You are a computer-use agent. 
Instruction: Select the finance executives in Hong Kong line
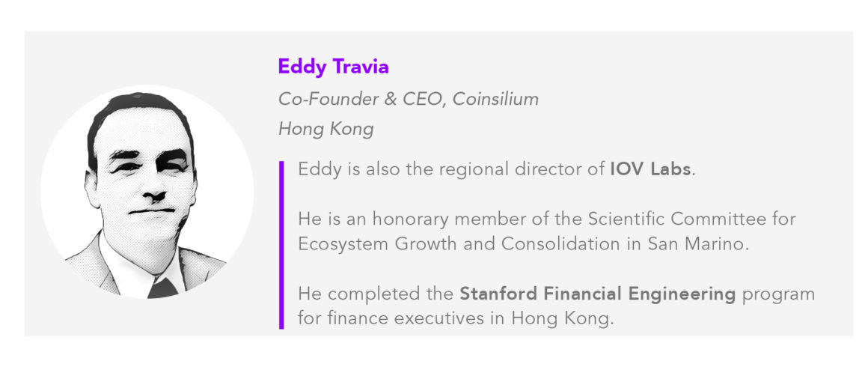point(456,319)
